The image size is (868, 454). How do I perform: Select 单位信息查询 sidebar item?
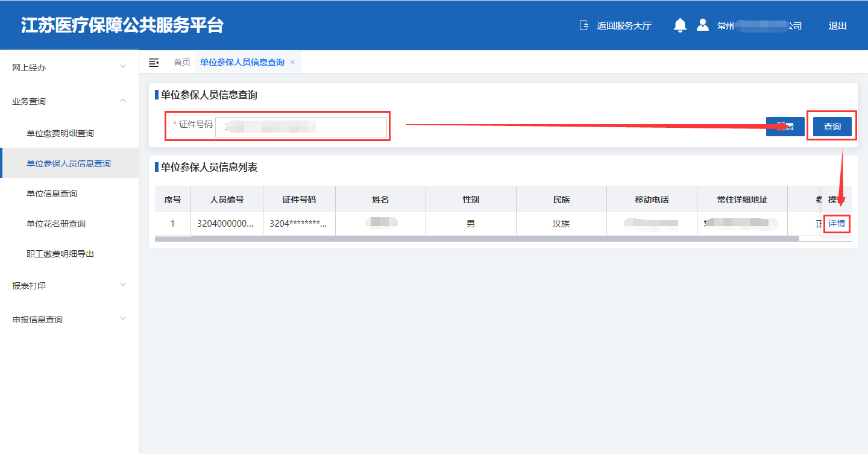click(52, 194)
